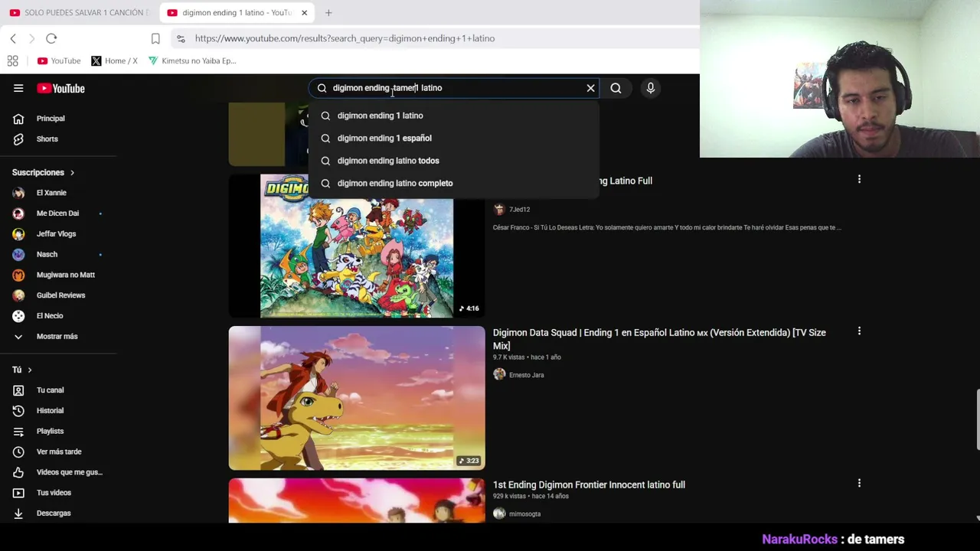
Task: Submit search with magnifying glass button
Action: (616, 88)
